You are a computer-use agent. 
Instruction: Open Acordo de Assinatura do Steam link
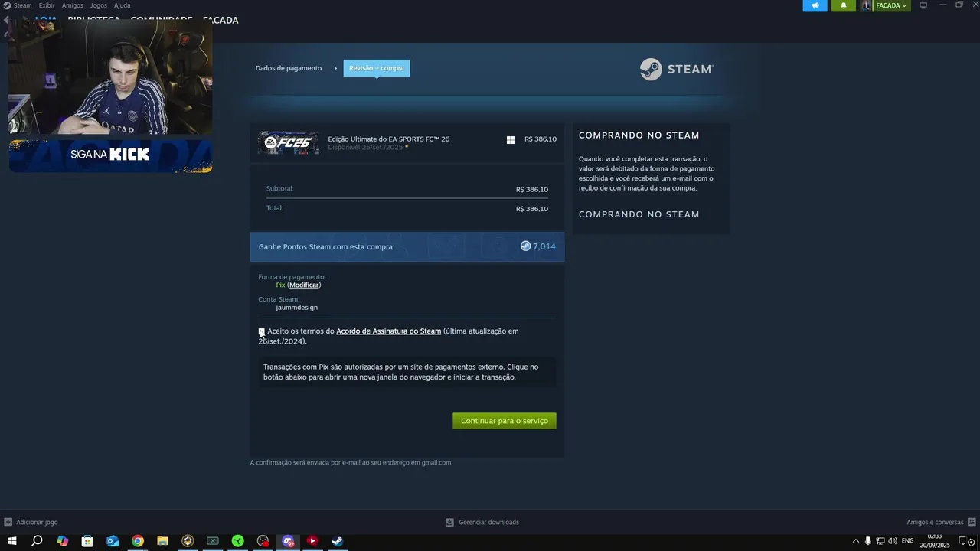coord(389,331)
